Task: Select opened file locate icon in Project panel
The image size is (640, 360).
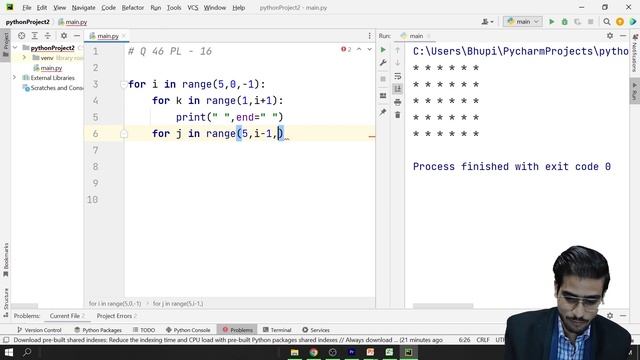Action: (22, 36)
